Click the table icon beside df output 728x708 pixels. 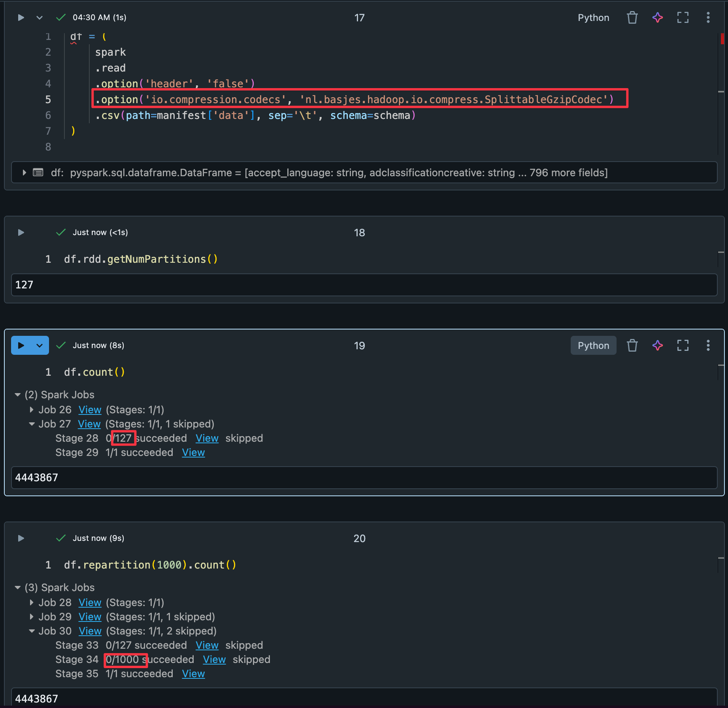click(38, 172)
